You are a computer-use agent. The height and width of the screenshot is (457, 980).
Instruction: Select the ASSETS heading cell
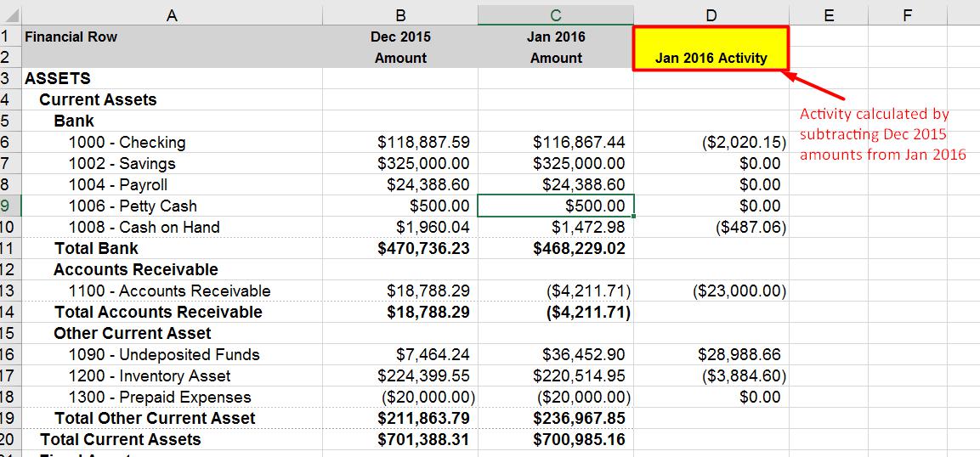coord(172,79)
